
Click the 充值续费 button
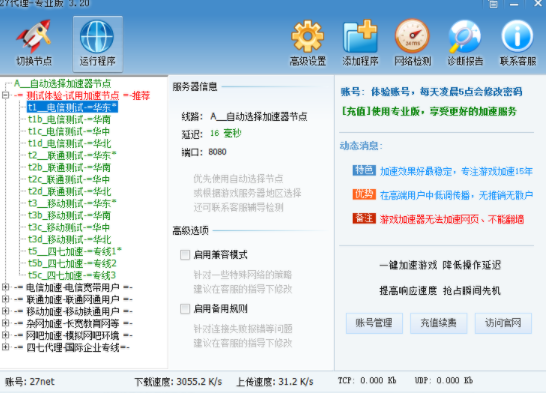coord(439,323)
